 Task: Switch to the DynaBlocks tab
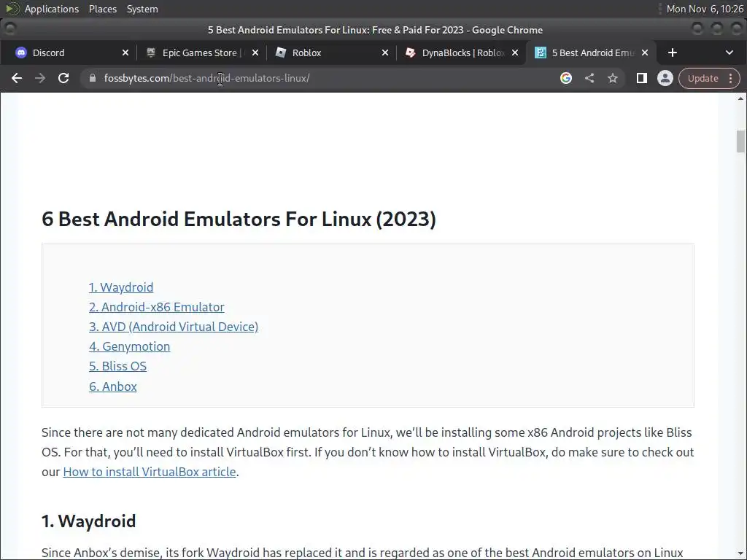coord(461,52)
